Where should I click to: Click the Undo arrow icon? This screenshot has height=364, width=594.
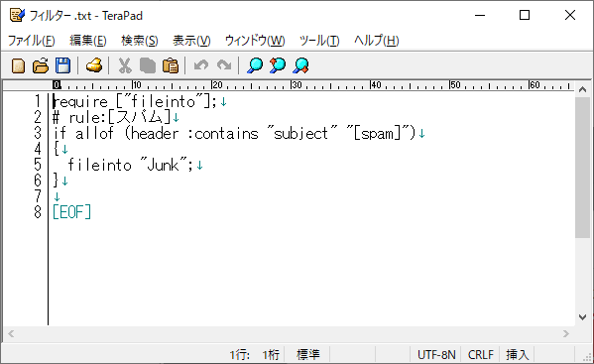pyautogui.click(x=201, y=65)
